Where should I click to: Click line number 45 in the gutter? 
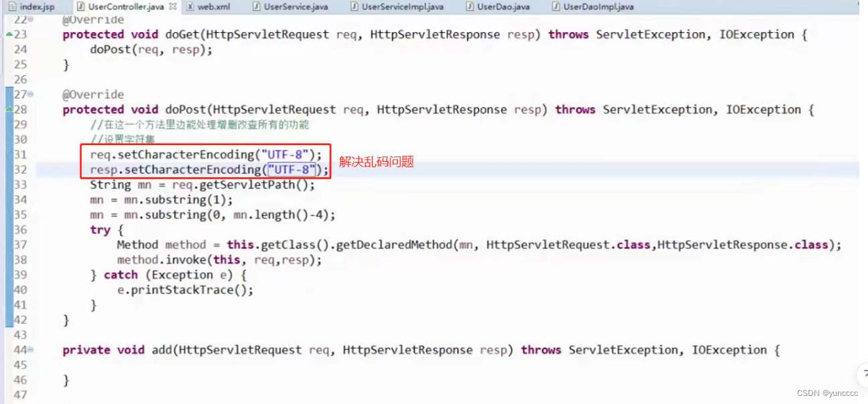coord(20,365)
